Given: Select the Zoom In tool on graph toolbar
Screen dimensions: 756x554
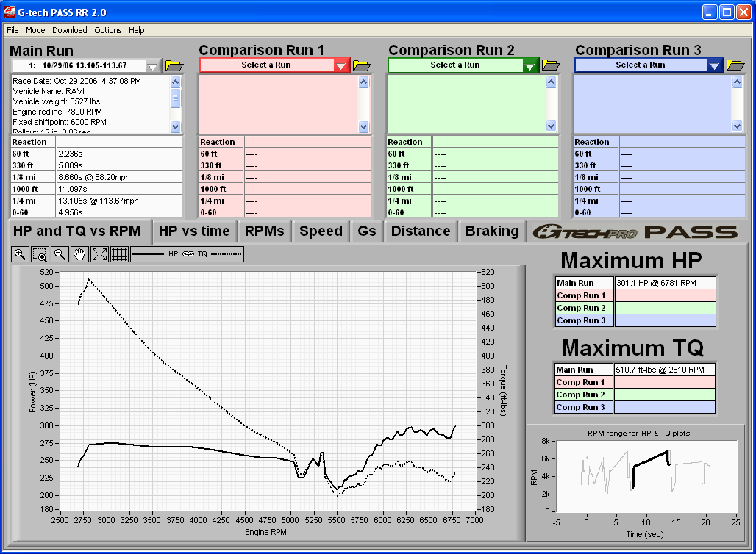Looking at the screenshot, I should pyautogui.click(x=20, y=253).
